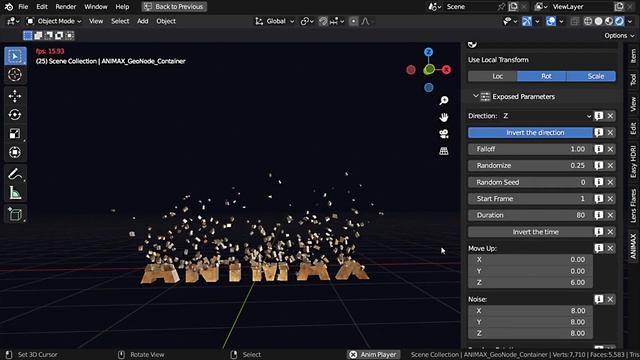Collapse the Exposed Parameters section

click(x=476, y=97)
